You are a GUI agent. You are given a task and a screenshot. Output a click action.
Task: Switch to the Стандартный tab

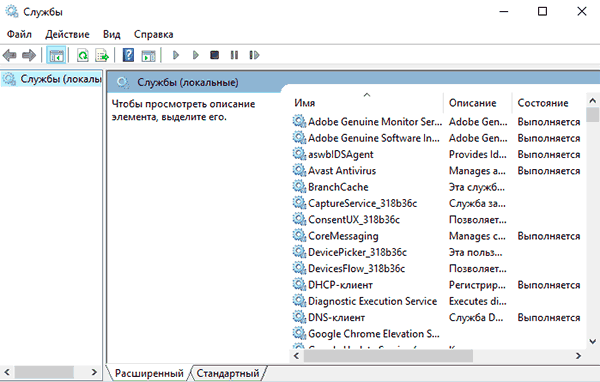pyautogui.click(x=228, y=373)
